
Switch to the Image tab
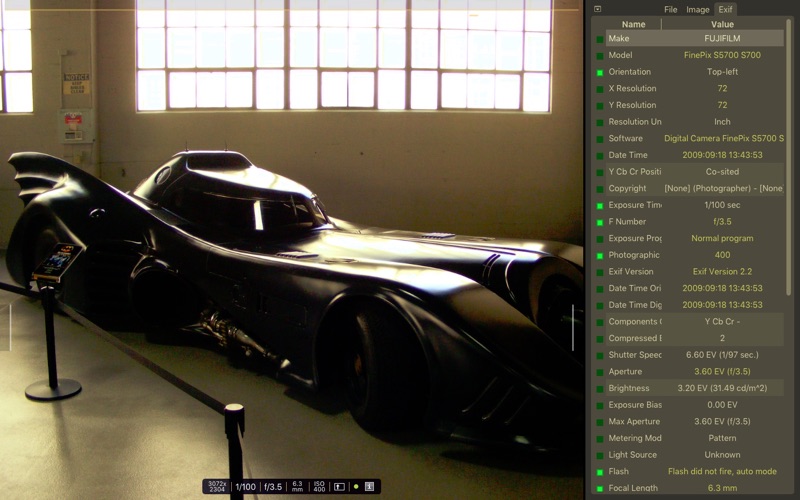[697, 9]
